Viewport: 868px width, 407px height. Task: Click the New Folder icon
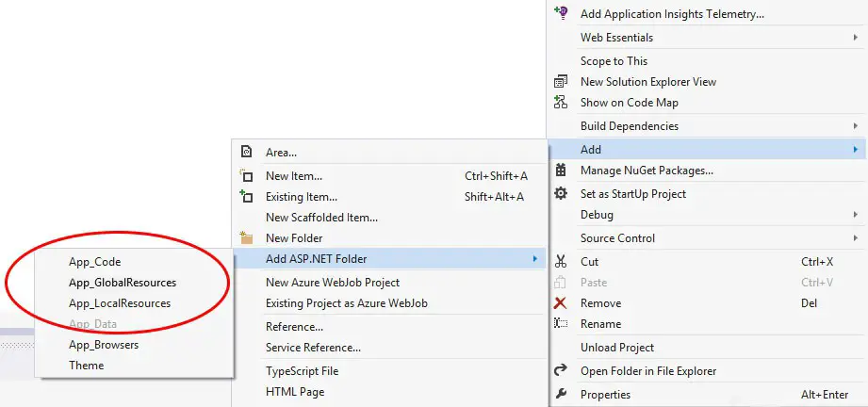246,238
